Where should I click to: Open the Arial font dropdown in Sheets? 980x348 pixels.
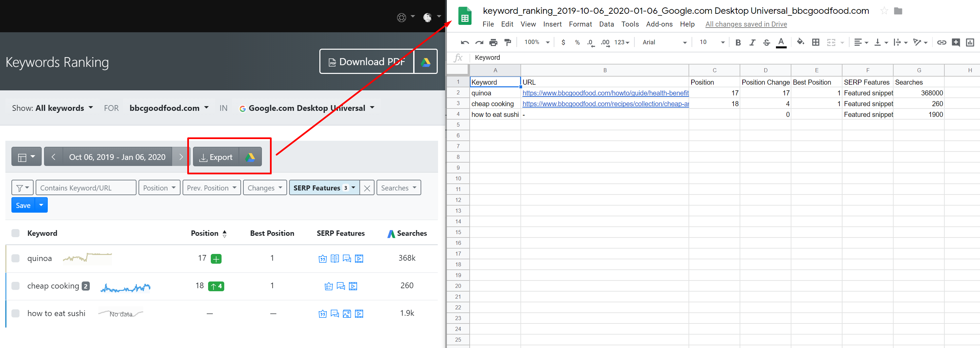click(x=664, y=42)
